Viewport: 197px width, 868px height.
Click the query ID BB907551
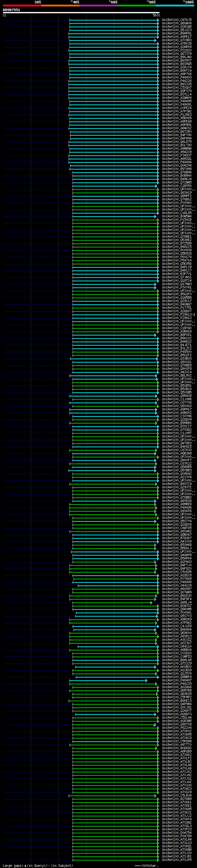coord(11,10)
